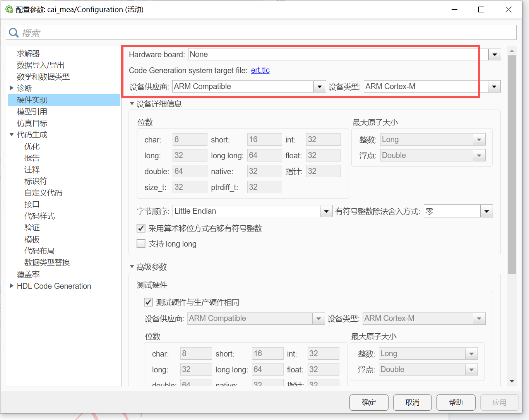Open 报告 under code generation

pyautogui.click(x=32, y=158)
